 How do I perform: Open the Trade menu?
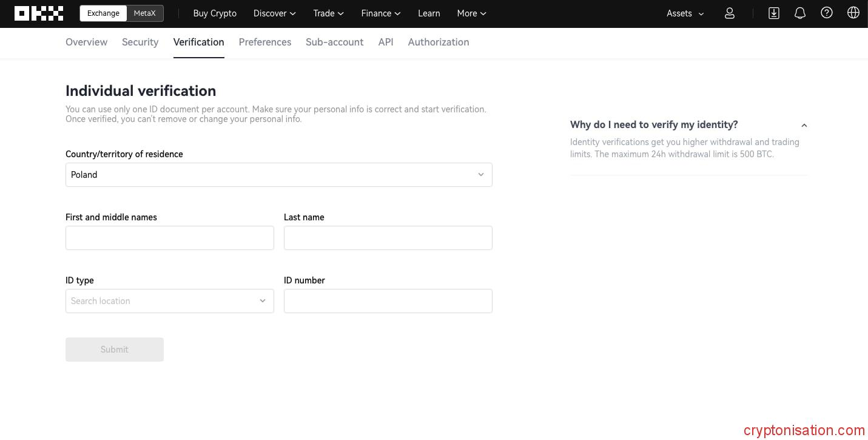328,13
